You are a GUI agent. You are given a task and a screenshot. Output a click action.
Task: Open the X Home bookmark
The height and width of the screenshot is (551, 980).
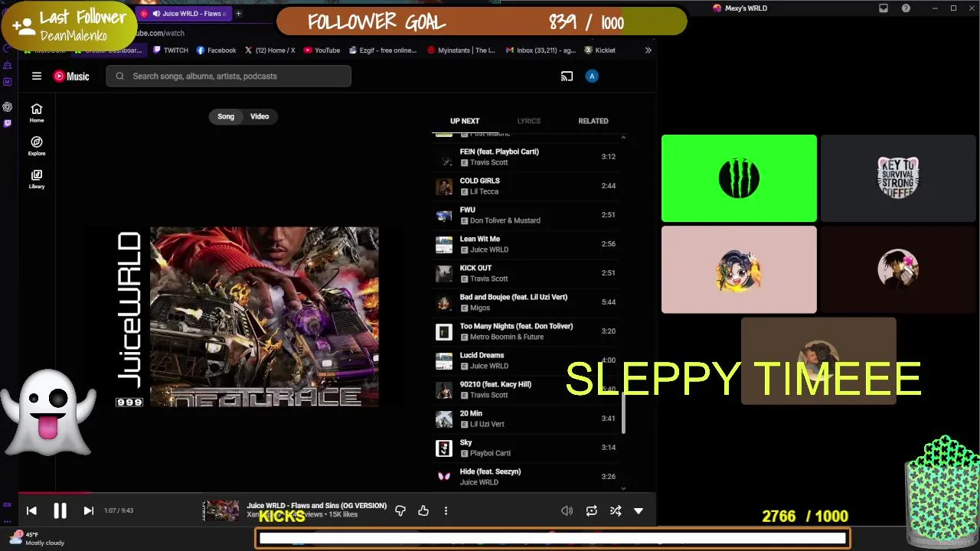(x=269, y=51)
